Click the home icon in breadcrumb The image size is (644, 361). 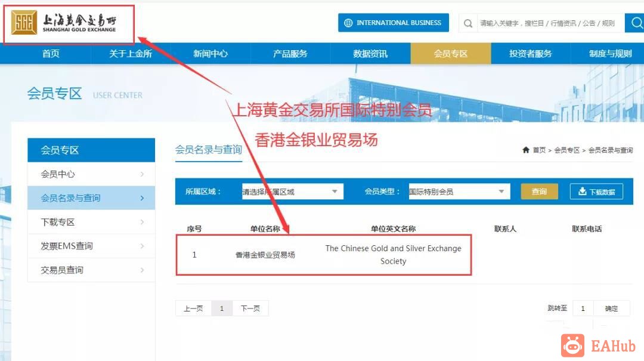[x=526, y=150]
